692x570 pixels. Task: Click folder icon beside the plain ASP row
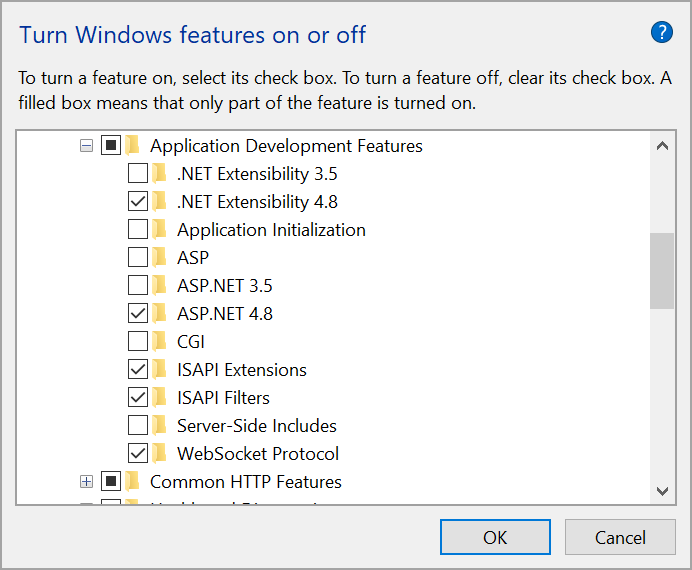(159, 258)
